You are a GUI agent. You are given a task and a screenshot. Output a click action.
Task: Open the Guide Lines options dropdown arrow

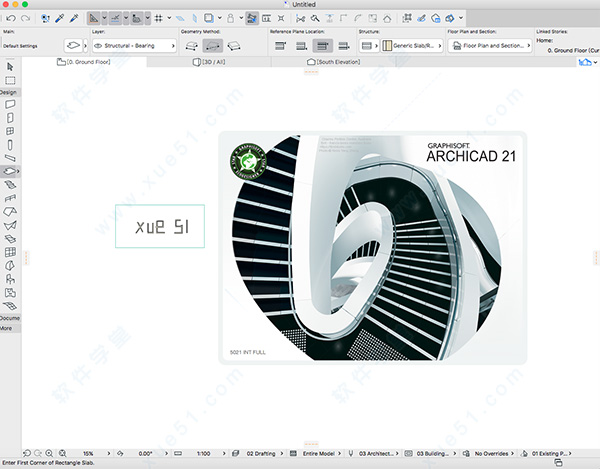tap(104, 18)
